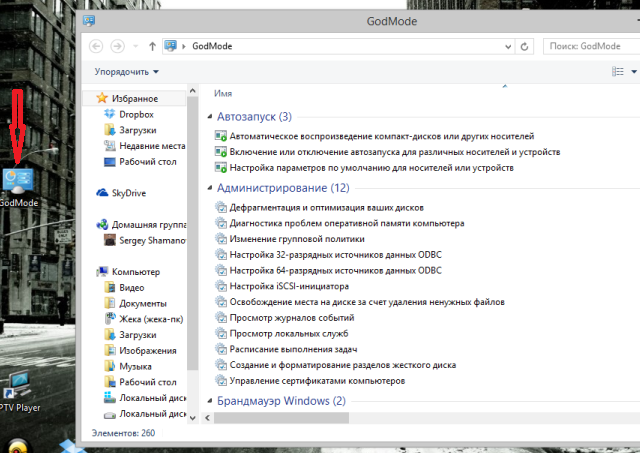Image resolution: width=640 pixels, height=453 pixels.
Task: Click the Forward navigation arrow
Action: click(x=118, y=46)
